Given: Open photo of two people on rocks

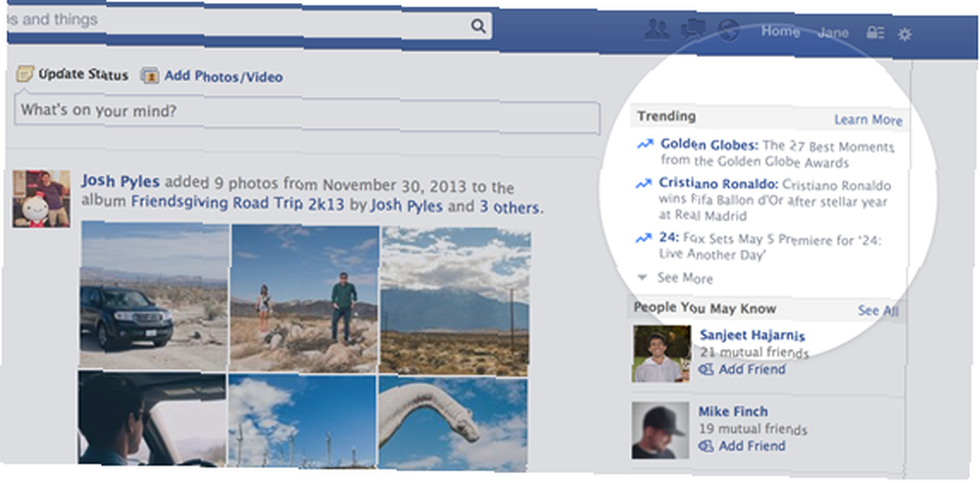Looking at the screenshot, I should [x=305, y=298].
